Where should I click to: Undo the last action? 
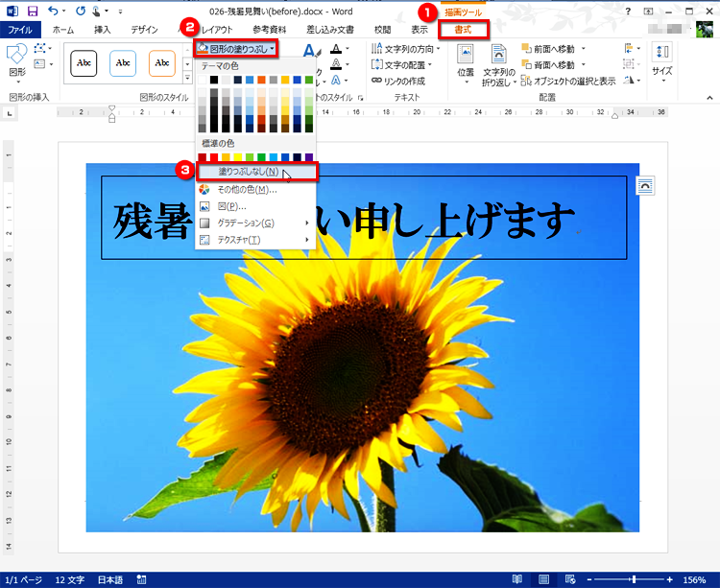[53, 11]
